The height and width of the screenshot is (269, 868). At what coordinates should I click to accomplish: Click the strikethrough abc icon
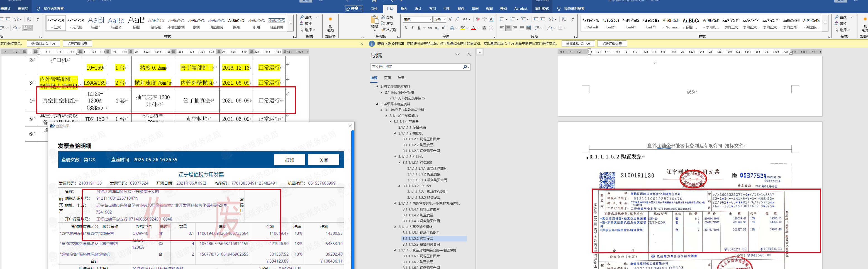(430, 28)
